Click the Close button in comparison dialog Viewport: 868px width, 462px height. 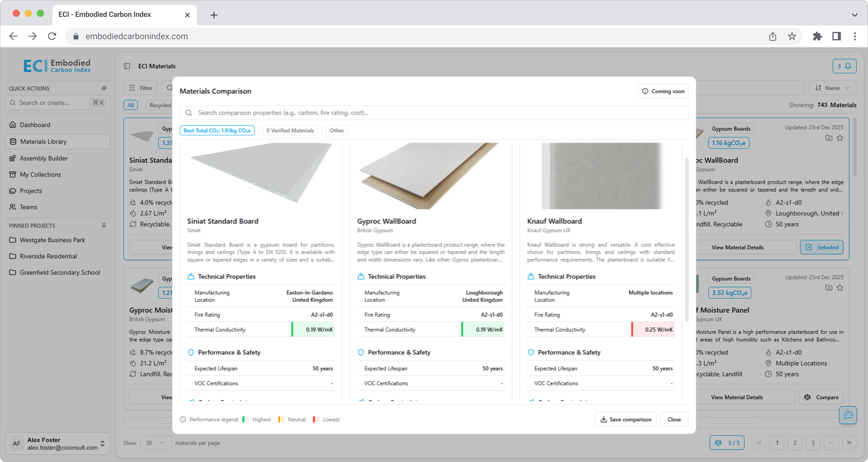point(674,419)
